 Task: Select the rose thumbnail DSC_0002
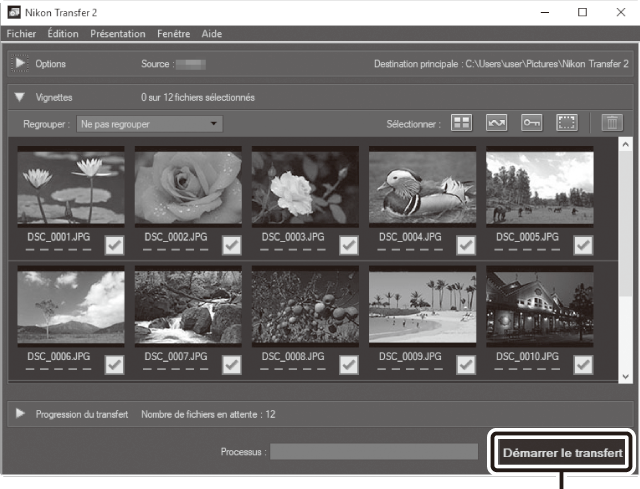[x=188, y=187]
